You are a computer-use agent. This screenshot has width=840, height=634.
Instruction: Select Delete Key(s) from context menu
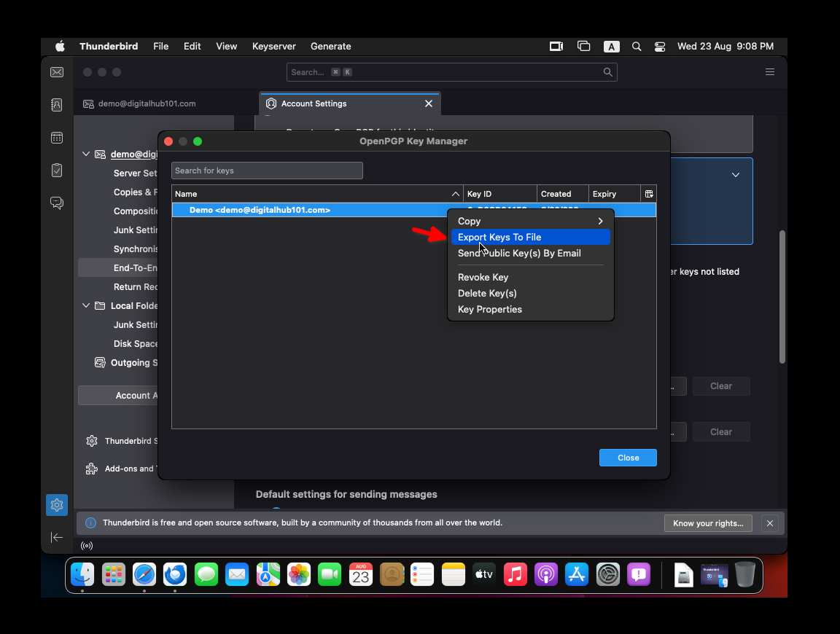tap(530, 294)
